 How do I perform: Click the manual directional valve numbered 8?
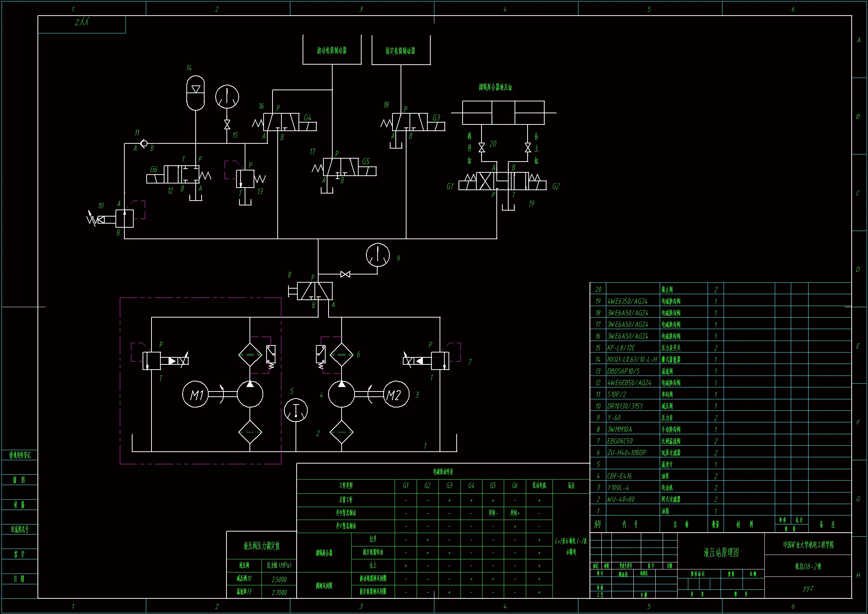click(314, 291)
